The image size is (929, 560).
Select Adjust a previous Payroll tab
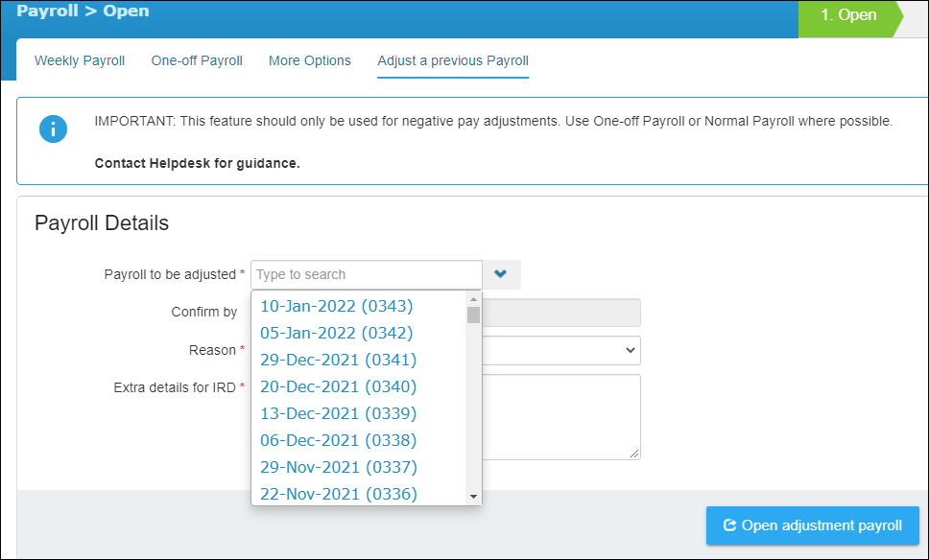pos(453,60)
